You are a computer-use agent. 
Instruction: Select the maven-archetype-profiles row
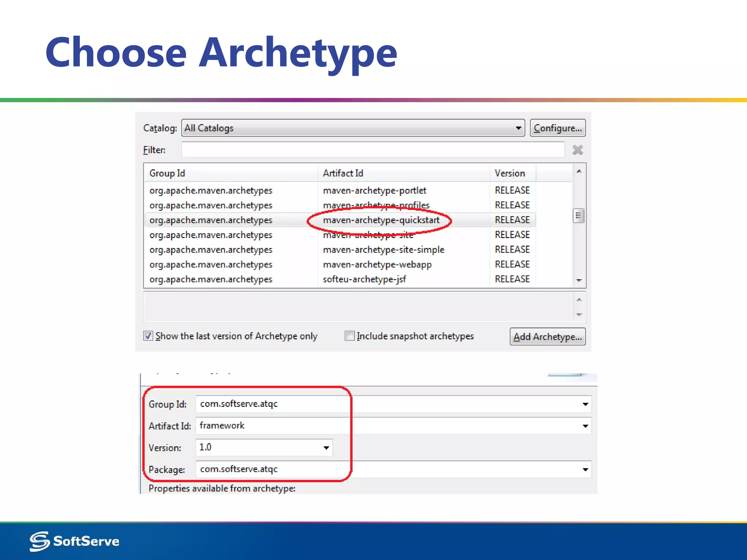340,205
